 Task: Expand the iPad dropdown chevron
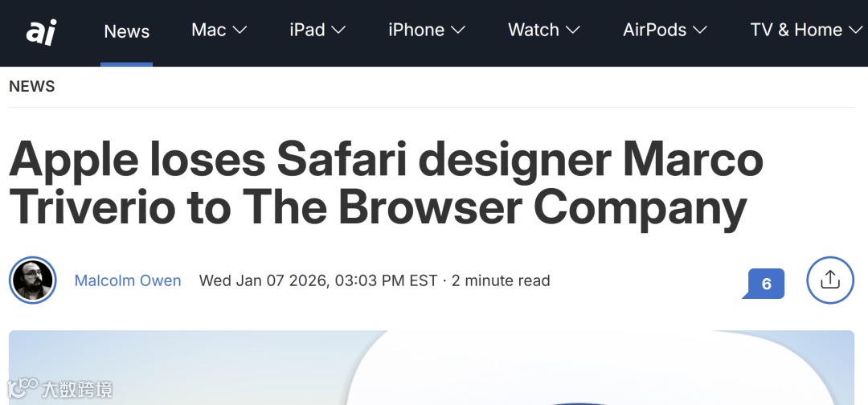tap(338, 31)
